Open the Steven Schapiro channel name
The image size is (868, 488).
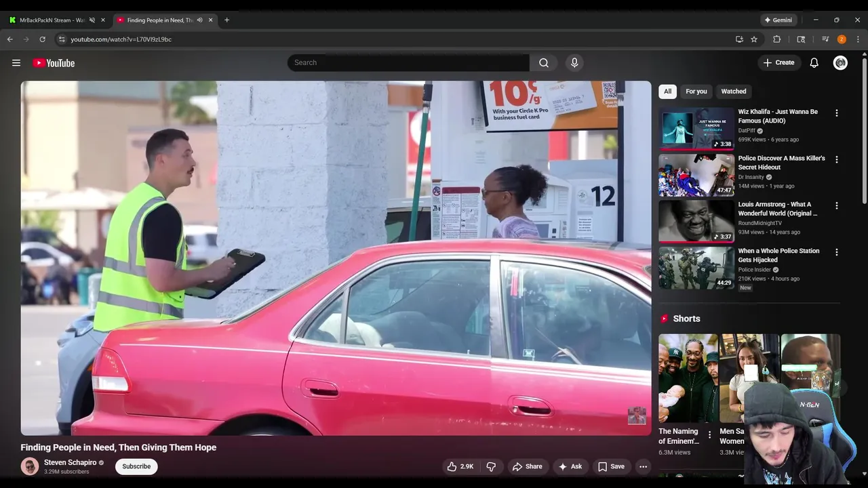tap(70, 462)
